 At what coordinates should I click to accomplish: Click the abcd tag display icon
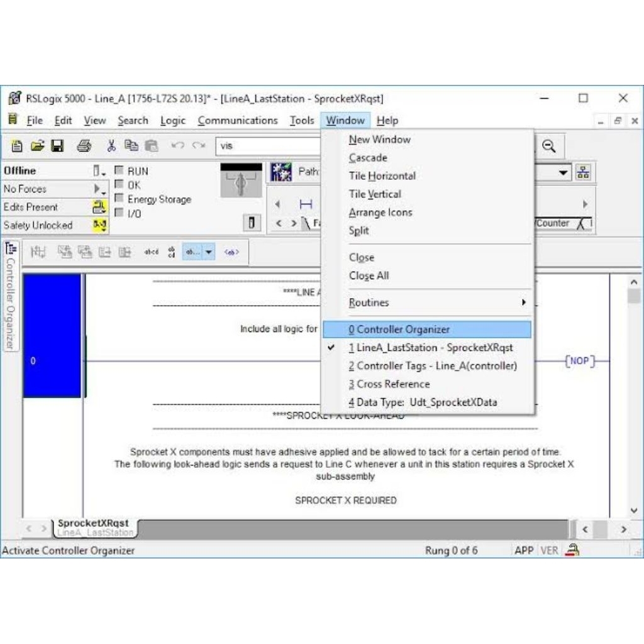click(151, 252)
